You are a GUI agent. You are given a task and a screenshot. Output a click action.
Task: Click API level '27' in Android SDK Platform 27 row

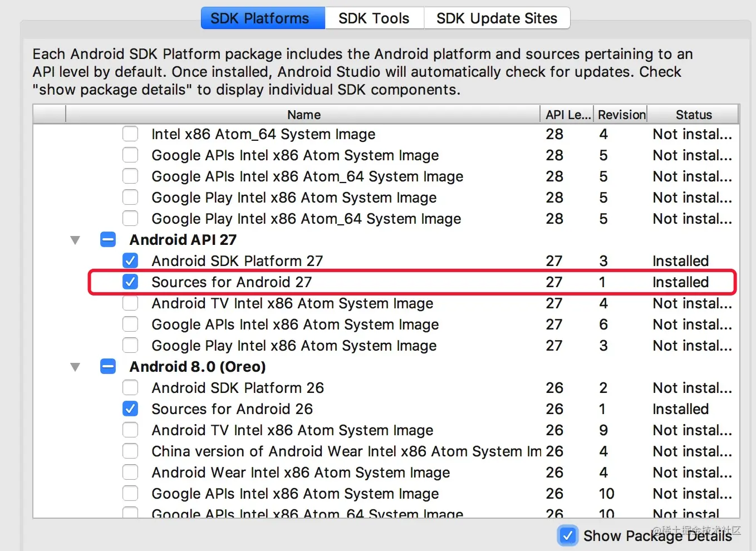(x=554, y=261)
